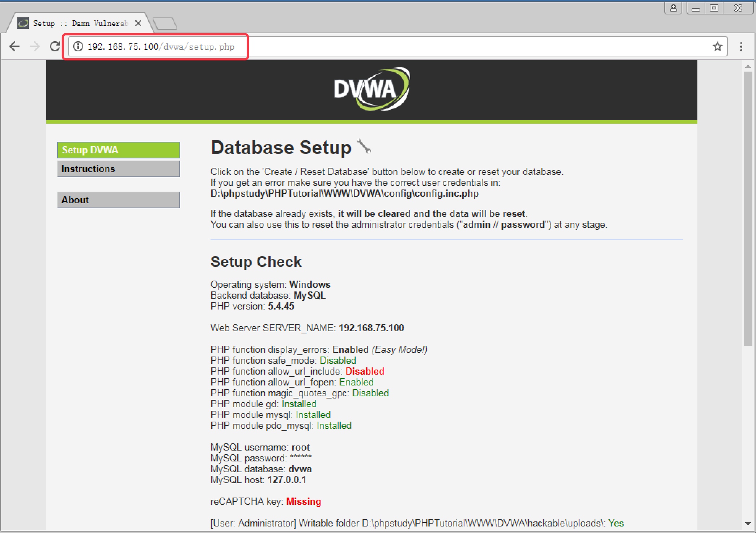Screen dimensions: 756x533
Task: Click the site info icon in the address bar
Action: [x=78, y=47]
